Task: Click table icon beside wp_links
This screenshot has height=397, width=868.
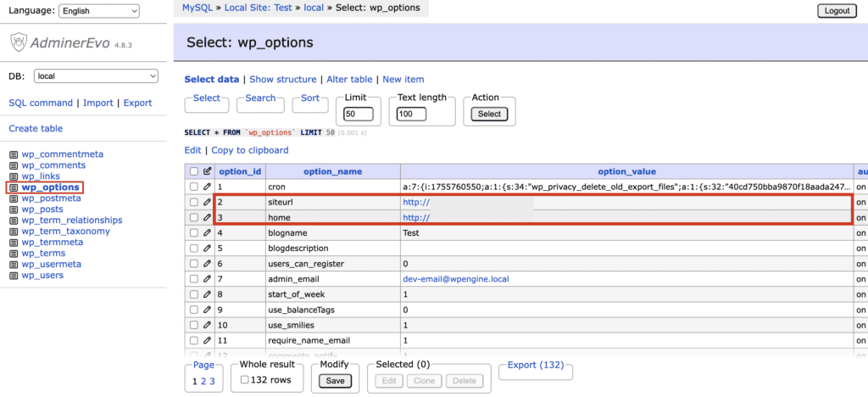Action: (x=14, y=176)
